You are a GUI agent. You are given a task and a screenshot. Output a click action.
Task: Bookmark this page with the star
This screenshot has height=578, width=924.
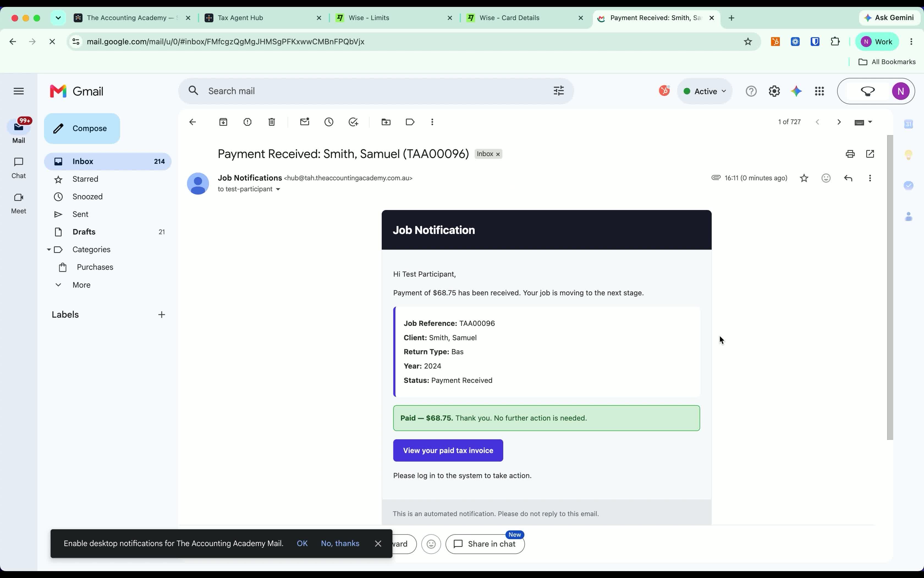(x=748, y=41)
